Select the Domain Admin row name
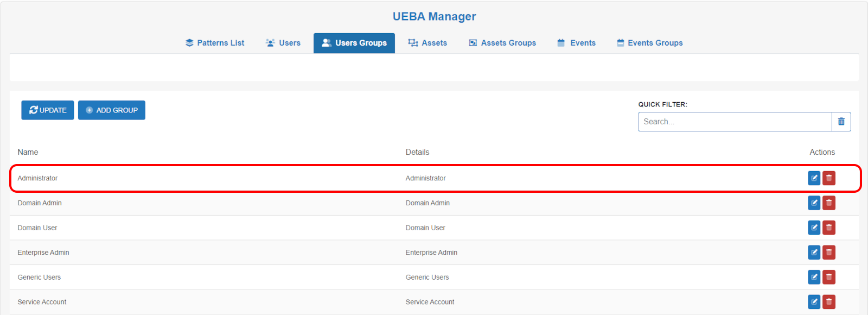The image size is (868, 315). [40, 203]
